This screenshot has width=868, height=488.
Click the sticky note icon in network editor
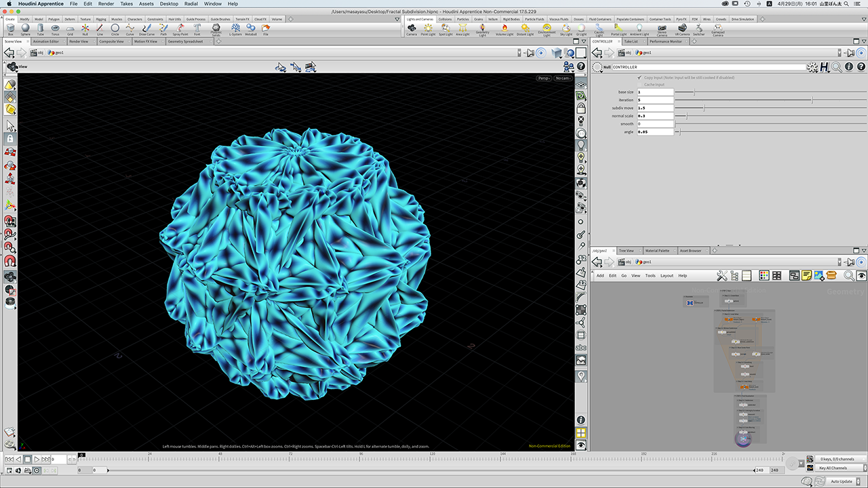[x=807, y=275]
